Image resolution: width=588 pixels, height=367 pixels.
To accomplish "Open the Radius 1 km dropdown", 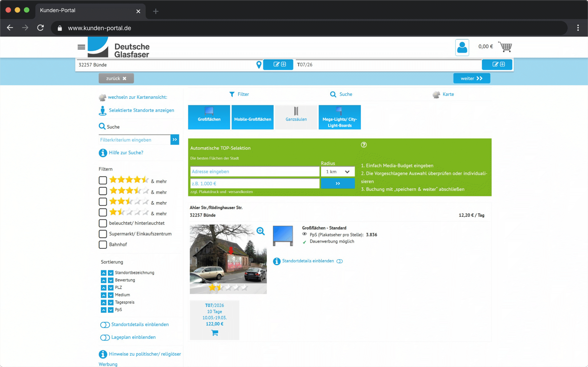I will [337, 172].
